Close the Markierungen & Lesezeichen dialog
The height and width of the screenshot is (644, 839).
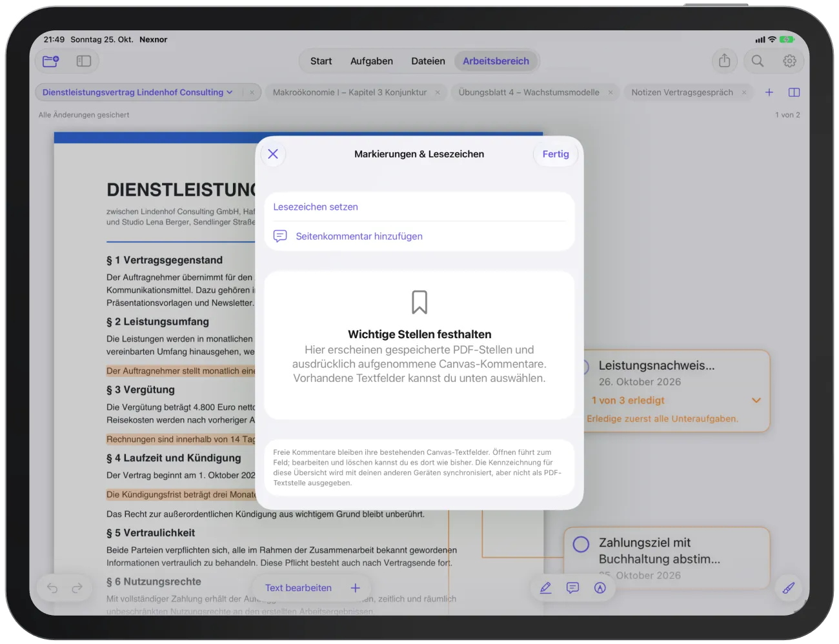tap(273, 154)
